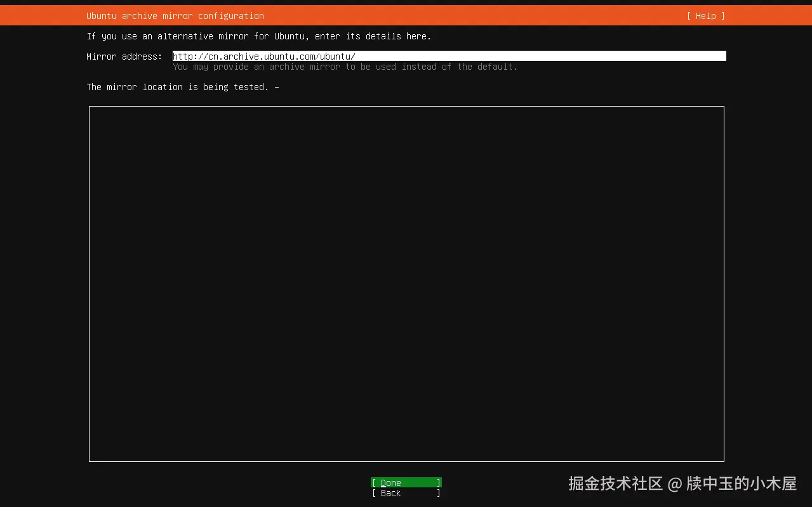Click the 'Ubuntu archive mirror configuration' title

pyautogui.click(x=175, y=16)
